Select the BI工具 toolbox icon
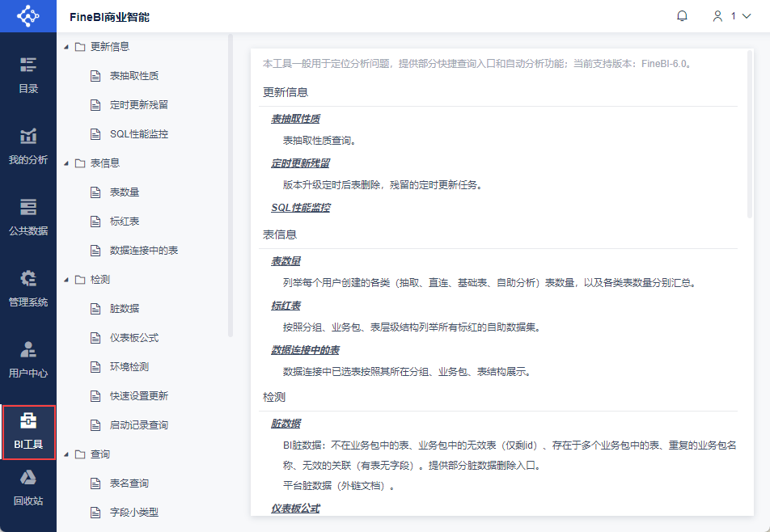Image resolution: width=770 pixels, height=532 pixels. coord(28,420)
